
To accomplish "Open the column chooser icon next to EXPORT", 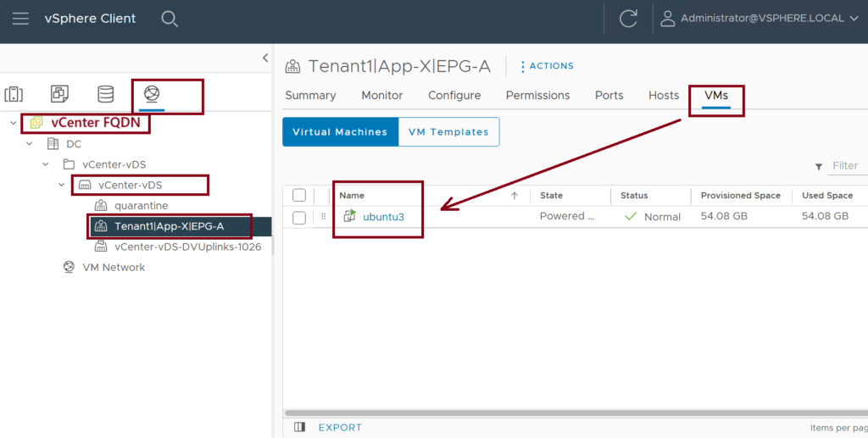I will (x=299, y=427).
